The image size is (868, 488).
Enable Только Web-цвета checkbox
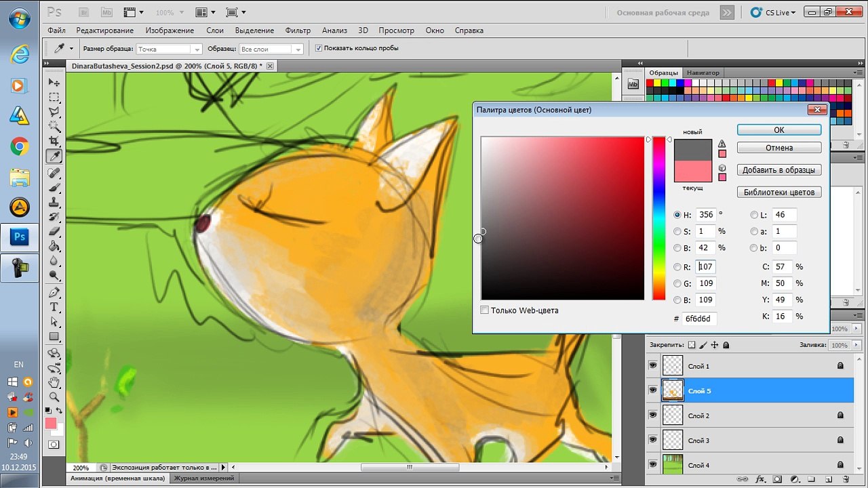pyautogui.click(x=484, y=310)
